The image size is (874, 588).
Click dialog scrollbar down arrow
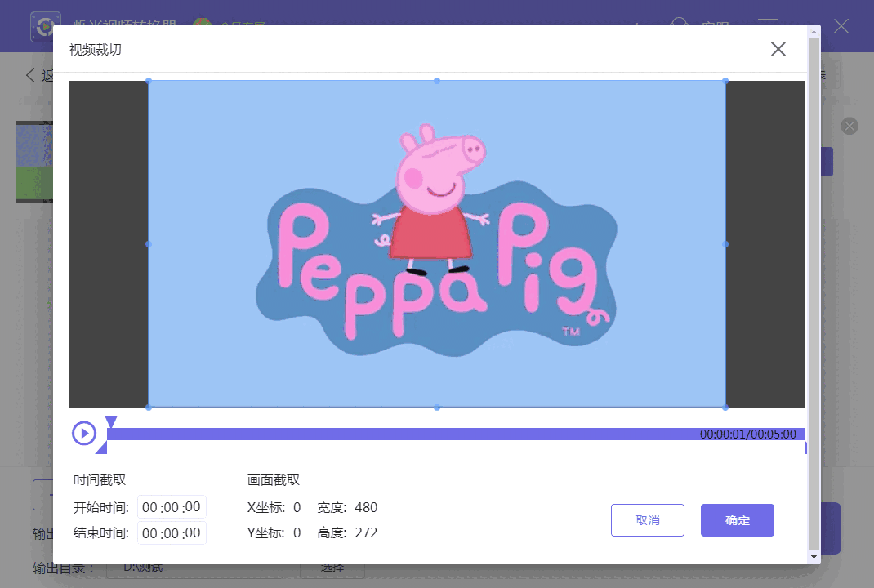[814, 557]
